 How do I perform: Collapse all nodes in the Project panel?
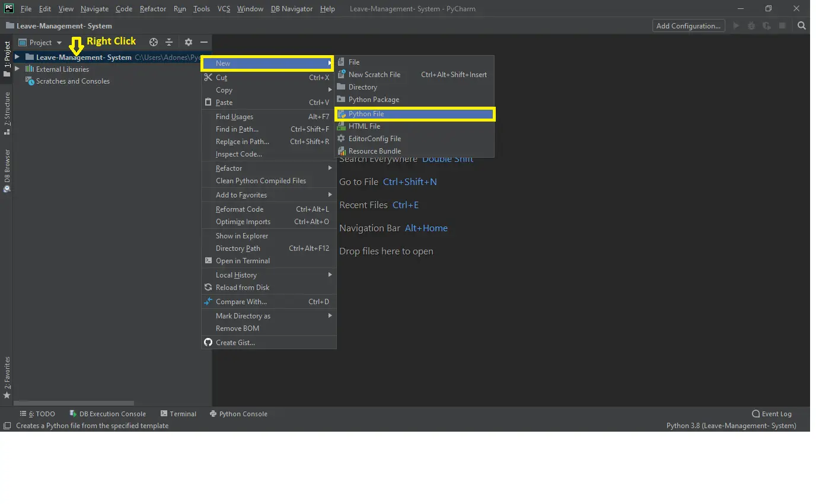(x=169, y=42)
